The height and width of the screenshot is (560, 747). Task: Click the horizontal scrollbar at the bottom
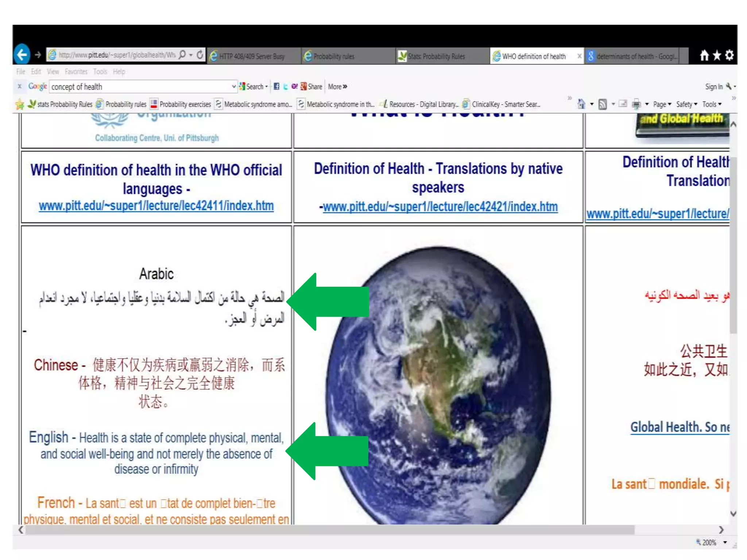coord(328,530)
